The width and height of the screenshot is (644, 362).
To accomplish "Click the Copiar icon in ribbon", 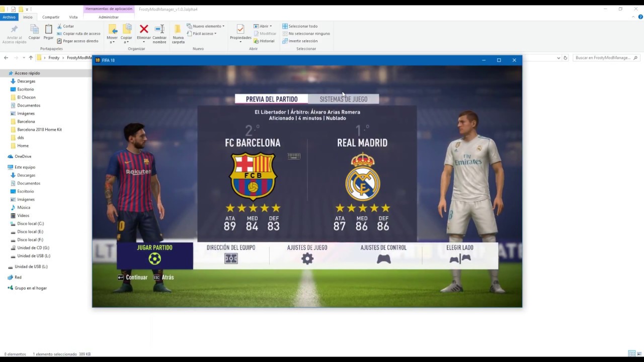I will (34, 32).
